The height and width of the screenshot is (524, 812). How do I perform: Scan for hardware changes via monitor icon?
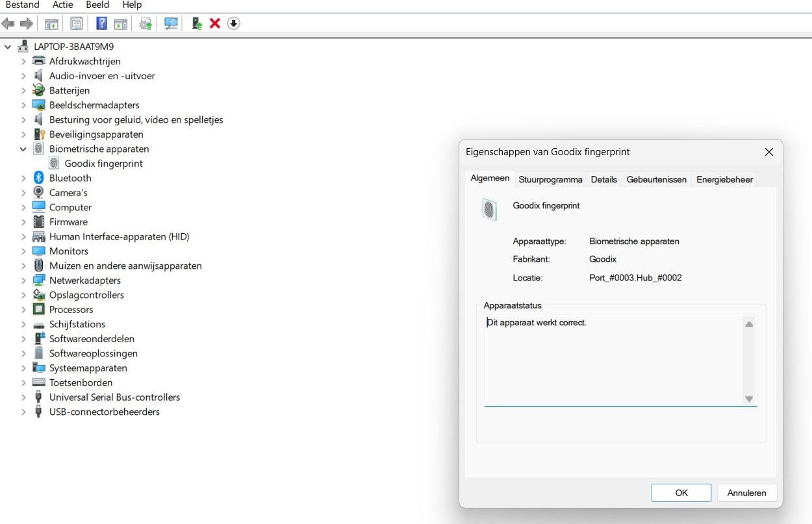[171, 24]
